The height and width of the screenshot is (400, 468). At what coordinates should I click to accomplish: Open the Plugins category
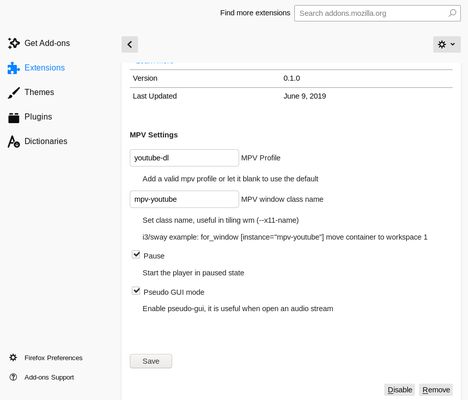(x=38, y=117)
